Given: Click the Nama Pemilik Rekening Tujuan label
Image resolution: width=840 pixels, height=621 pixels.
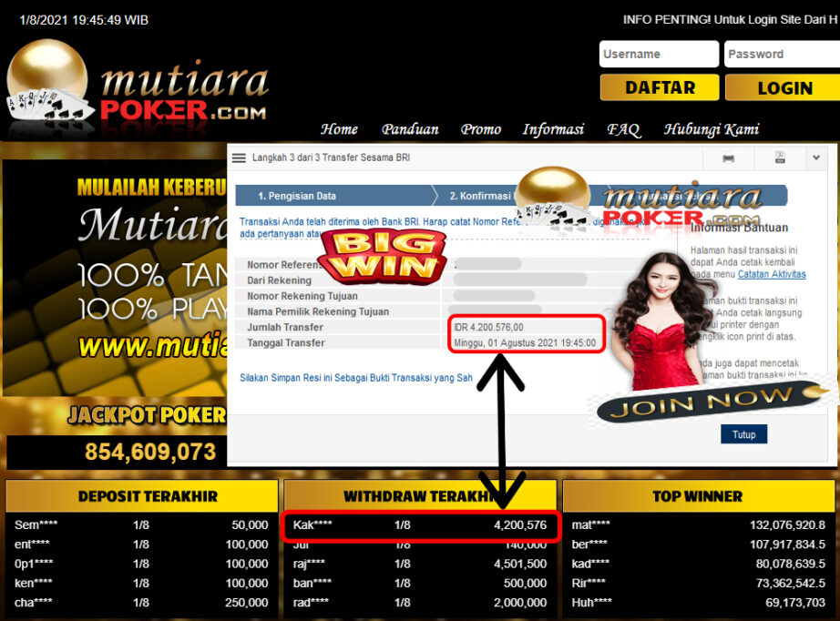Looking at the screenshot, I should (318, 311).
